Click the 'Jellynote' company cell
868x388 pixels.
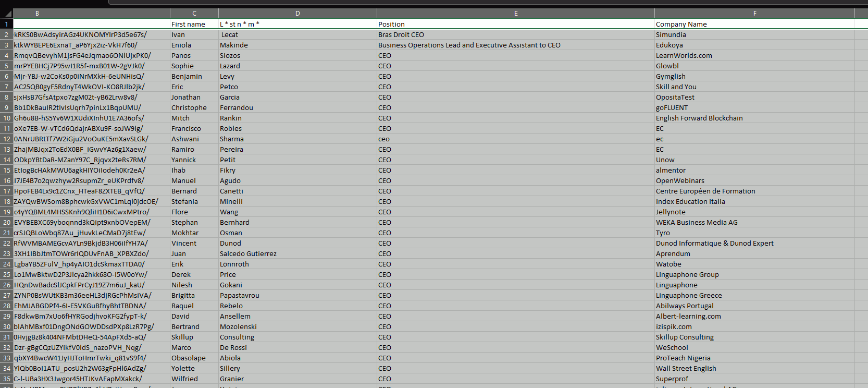(x=754, y=212)
